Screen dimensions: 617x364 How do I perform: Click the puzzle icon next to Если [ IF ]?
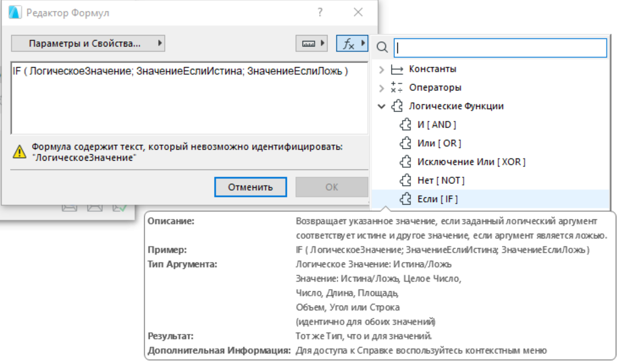(406, 199)
